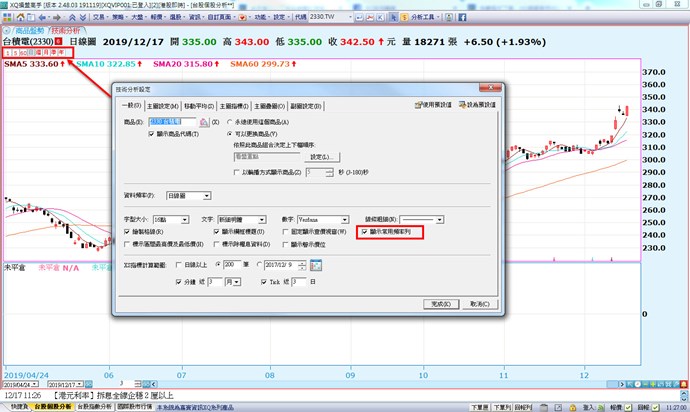This screenshot has height=412, width=690.
Task: Toggle 顯示商品代碼 checkbox
Action: [152, 132]
